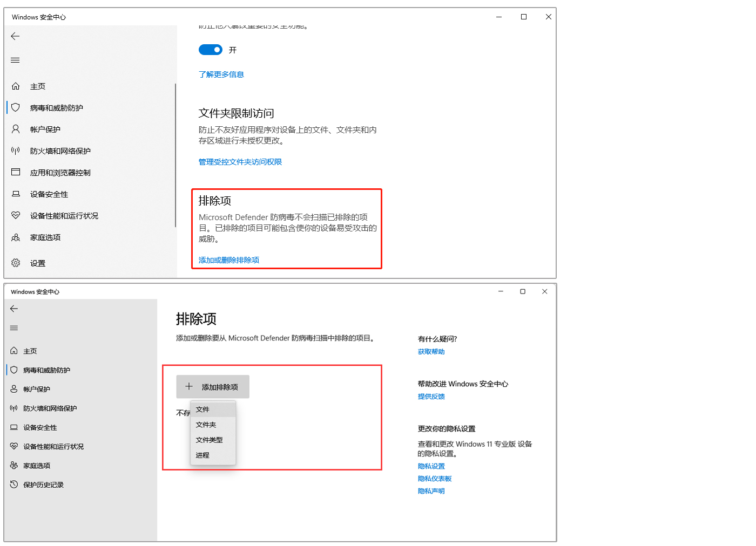Select 进程 in the exclusion type menu
The height and width of the screenshot is (546, 756).
coord(202,455)
